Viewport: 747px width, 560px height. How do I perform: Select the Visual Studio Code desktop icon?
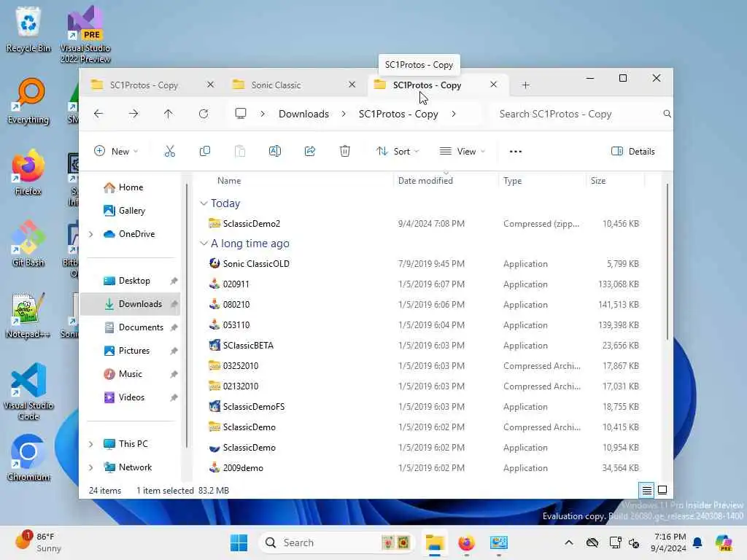tap(28, 392)
